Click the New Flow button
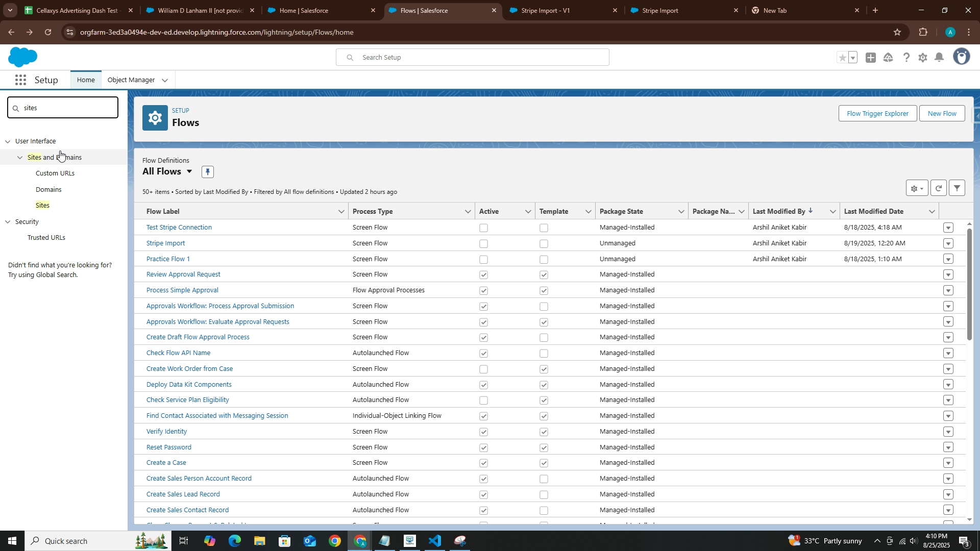980x551 pixels. tap(941, 113)
